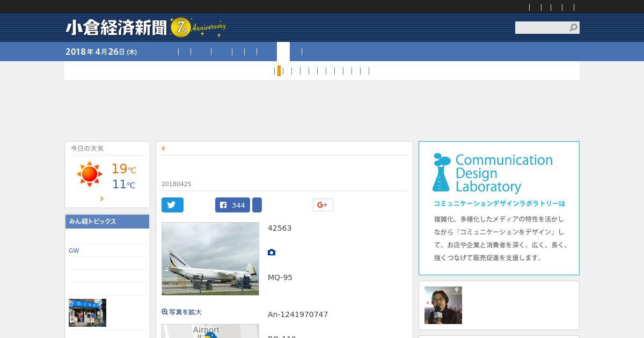Open the Antonov aircraft photo
This screenshot has width=644, height=338.
click(x=210, y=259)
